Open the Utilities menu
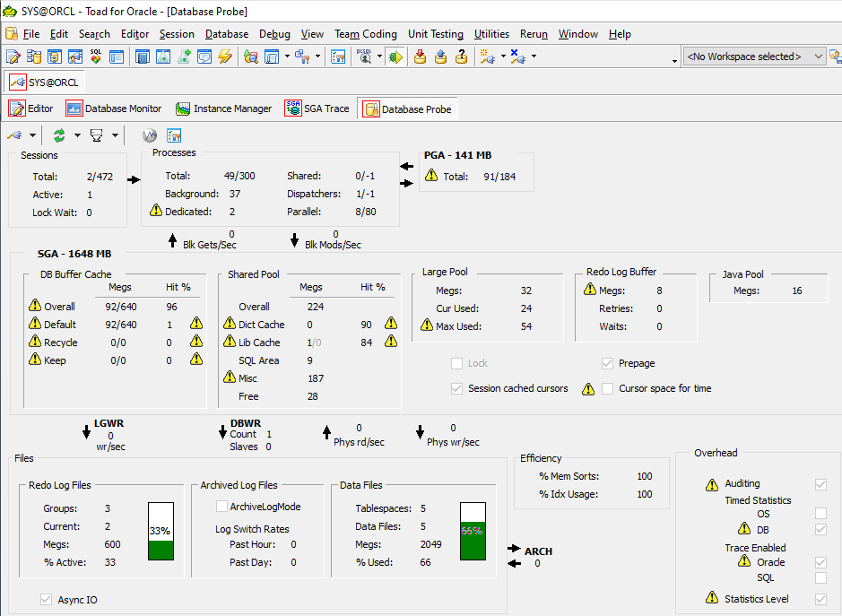This screenshot has height=616, width=842. pos(491,34)
